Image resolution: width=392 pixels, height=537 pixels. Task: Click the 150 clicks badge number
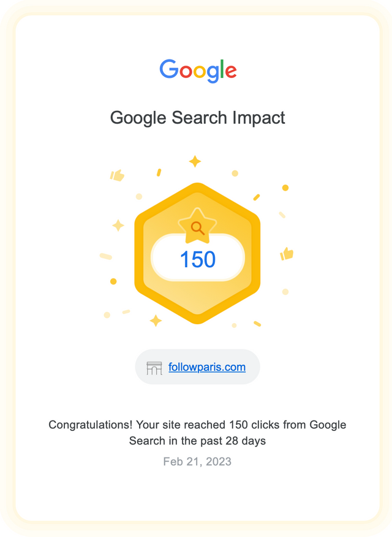point(198,259)
